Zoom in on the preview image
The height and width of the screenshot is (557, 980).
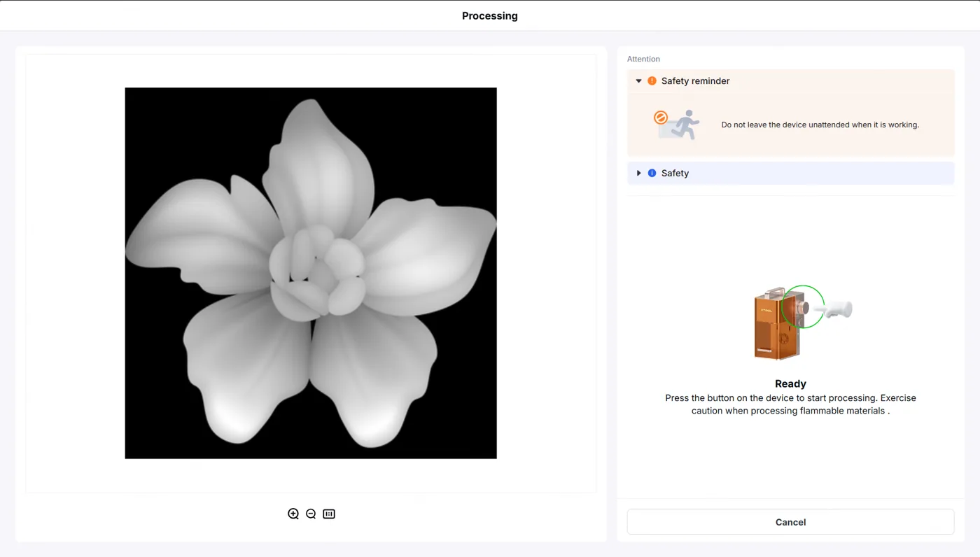click(x=293, y=514)
